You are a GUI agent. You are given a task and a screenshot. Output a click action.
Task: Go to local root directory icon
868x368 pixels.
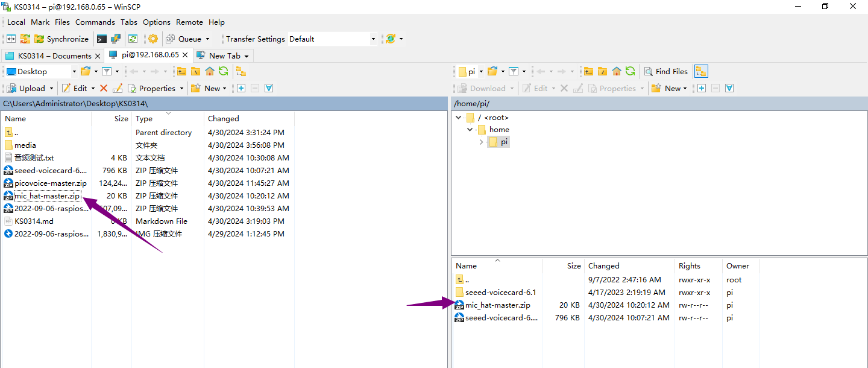point(195,71)
